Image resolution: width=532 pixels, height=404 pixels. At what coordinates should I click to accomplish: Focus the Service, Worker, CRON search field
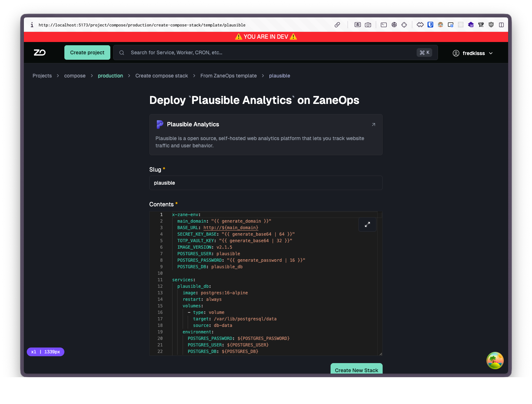click(x=276, y=52)
